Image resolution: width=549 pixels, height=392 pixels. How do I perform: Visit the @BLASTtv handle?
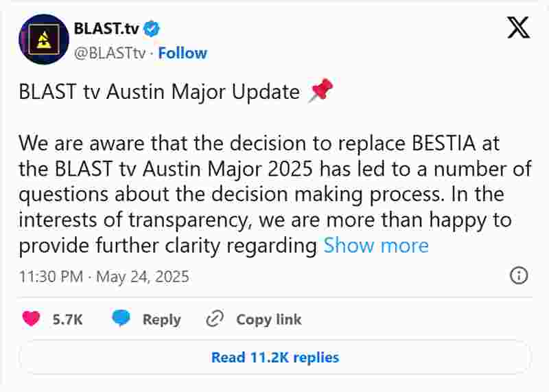point(110,54)
